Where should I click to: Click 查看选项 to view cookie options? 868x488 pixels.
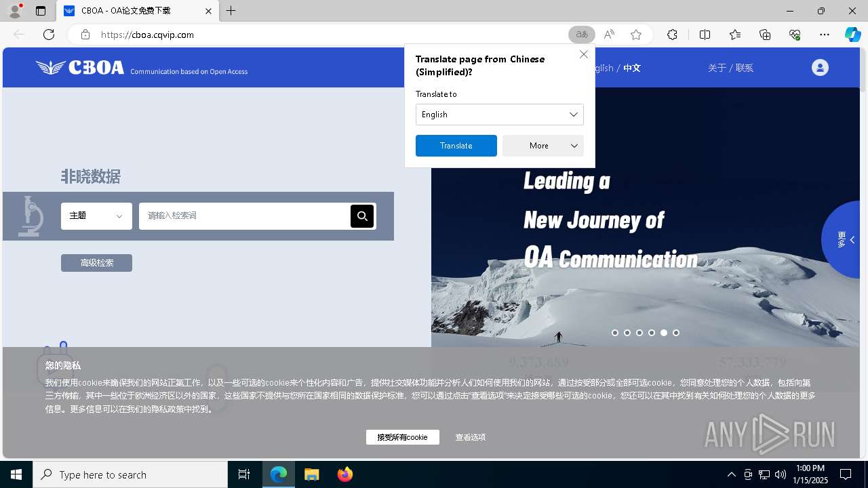pos(471,437)
